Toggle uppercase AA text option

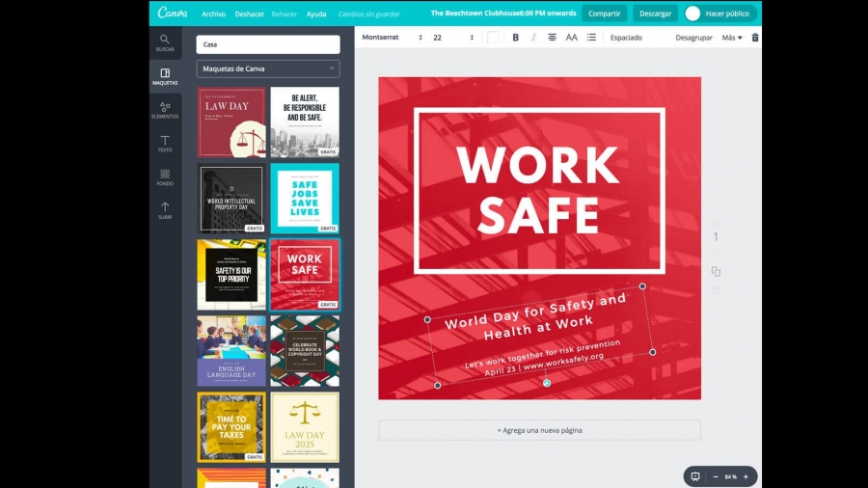tap(571, 38)
